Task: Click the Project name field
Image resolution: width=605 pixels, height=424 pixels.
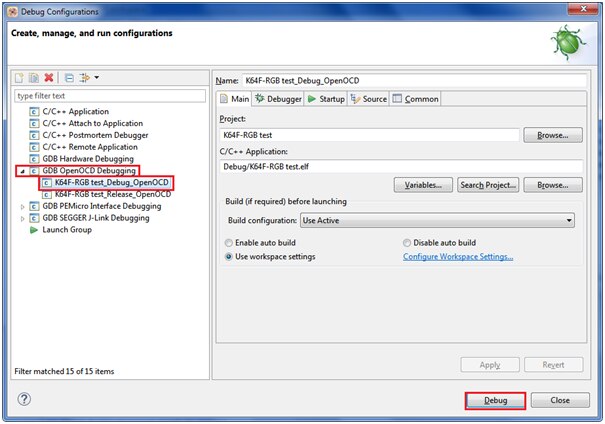Action: [x=370, y=135]
